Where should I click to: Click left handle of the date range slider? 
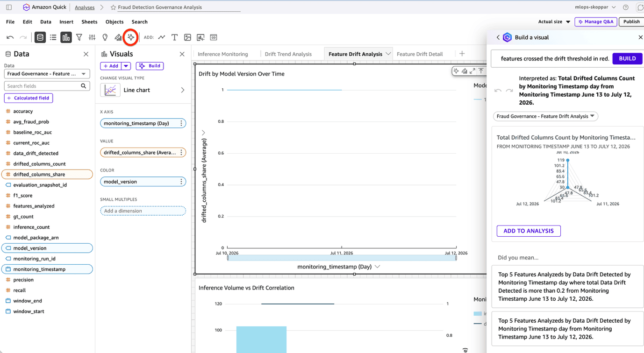pyautogui.click(x=228, y=258)
